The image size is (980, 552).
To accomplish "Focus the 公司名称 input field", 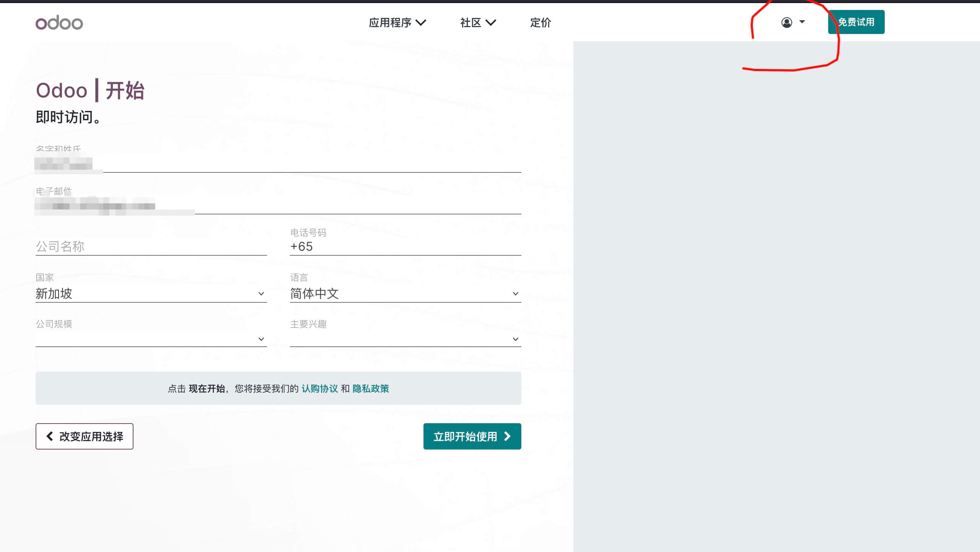I will [x=151, y=247].
